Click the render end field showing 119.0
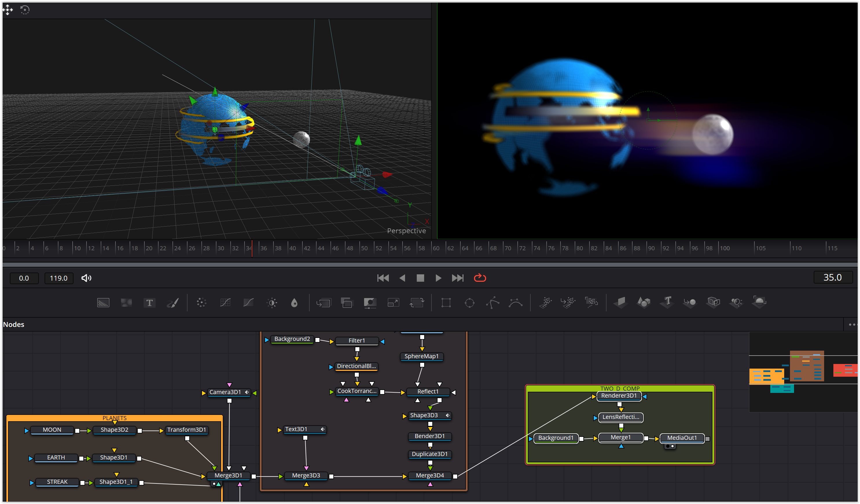This screenshot has height=504, width=860. click(59, 278)
